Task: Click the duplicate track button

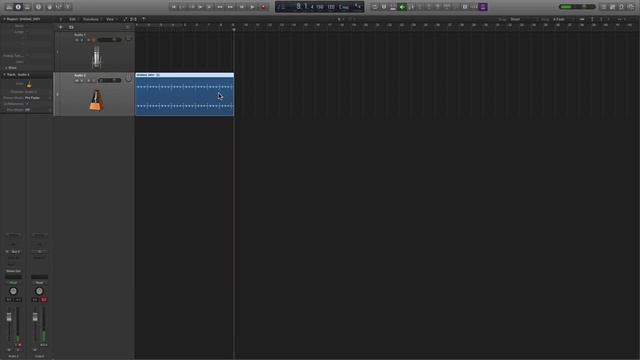Action: coord(71,27)
